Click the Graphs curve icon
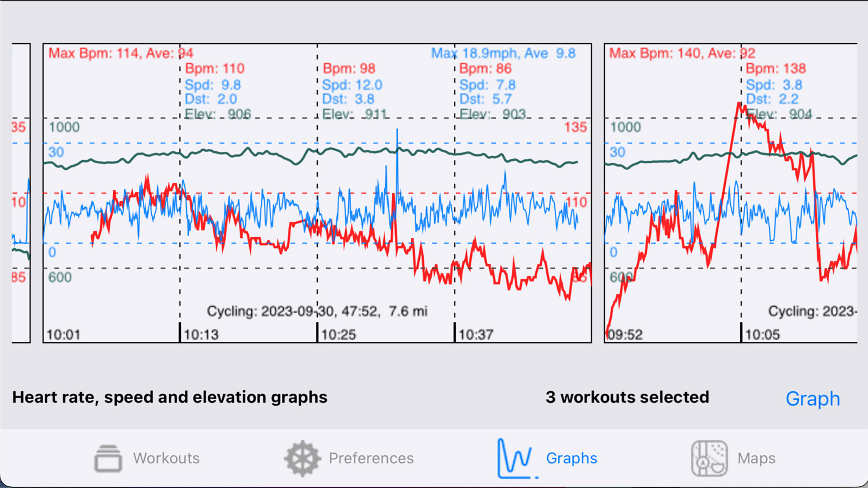This screenshot has height=488, width=868. (515, 458)
